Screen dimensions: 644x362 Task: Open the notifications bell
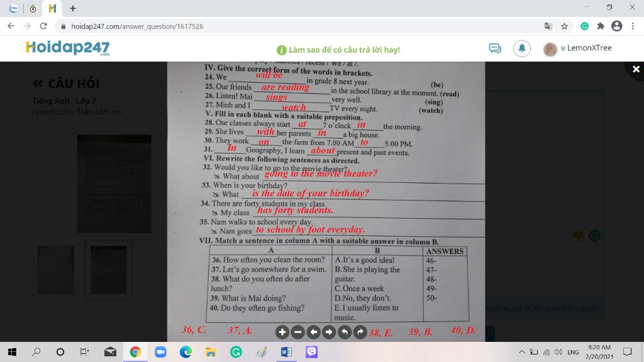click(522, 48)
